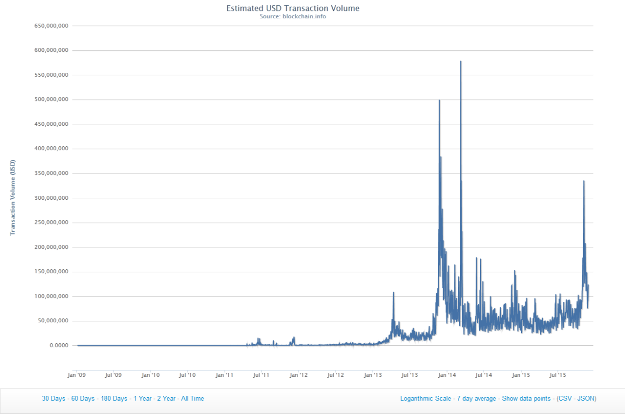View the All Time range
Viewport: 625px width, 414px height.
point(192,398)
